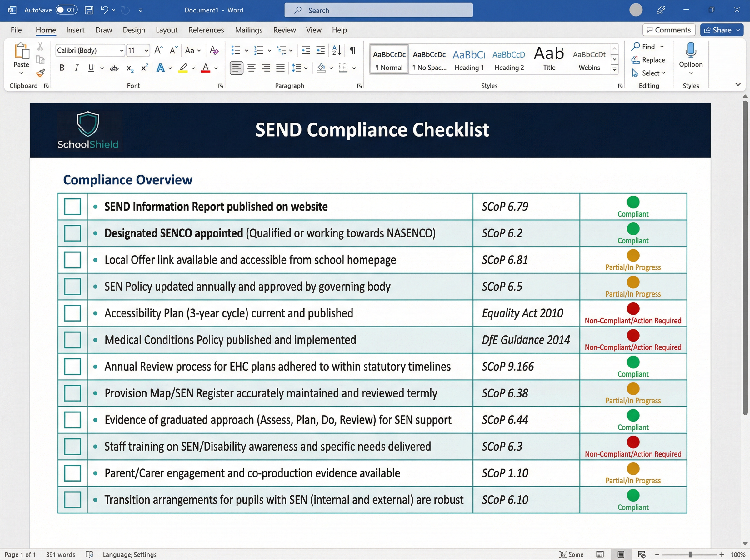This screenshot has width=750, height=560.
Task: Check the Staff training on SEN/Disability checkbox
Action: click(72, 447)
